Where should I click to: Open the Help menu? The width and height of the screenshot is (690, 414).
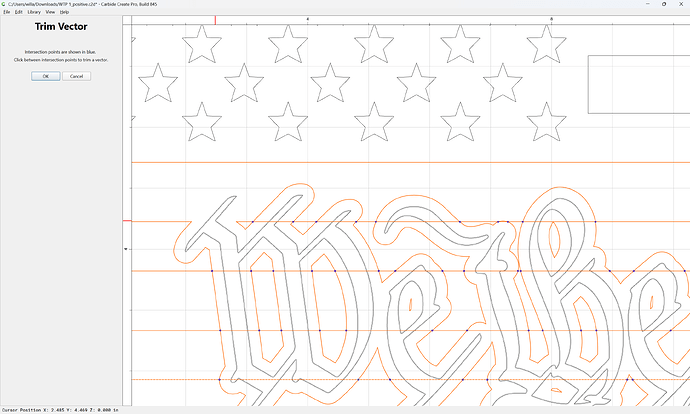click(64, 12)
